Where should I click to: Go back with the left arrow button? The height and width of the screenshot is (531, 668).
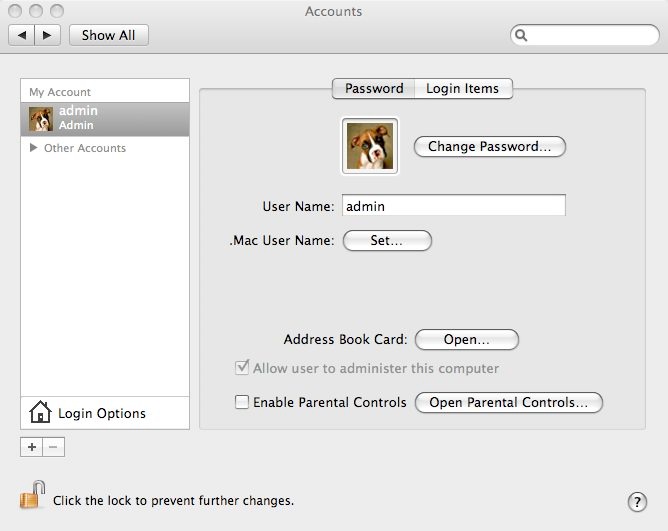point(22,35)
